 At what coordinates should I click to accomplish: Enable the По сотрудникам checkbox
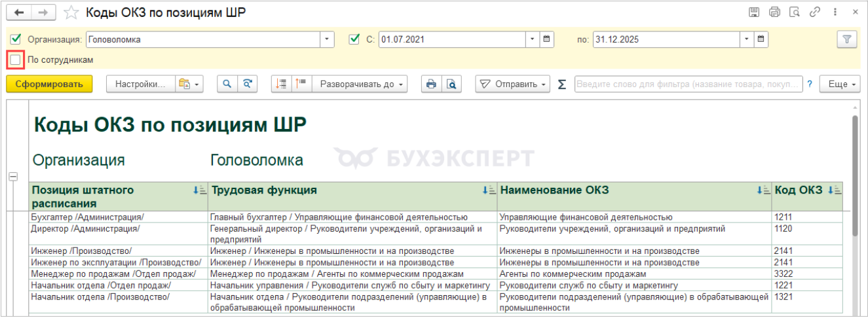click(x=16, y=60)
